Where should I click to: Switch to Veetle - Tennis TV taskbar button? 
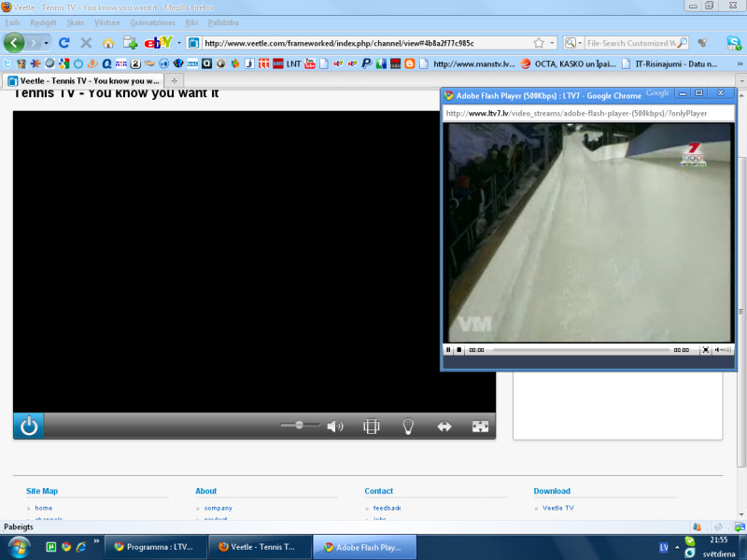click(x=261, y=547)
